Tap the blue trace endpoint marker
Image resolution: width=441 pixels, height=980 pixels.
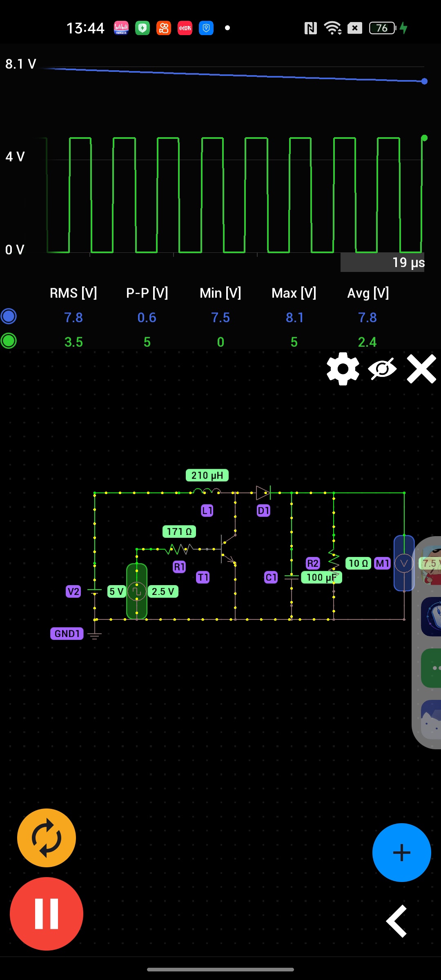pos(424,81)
